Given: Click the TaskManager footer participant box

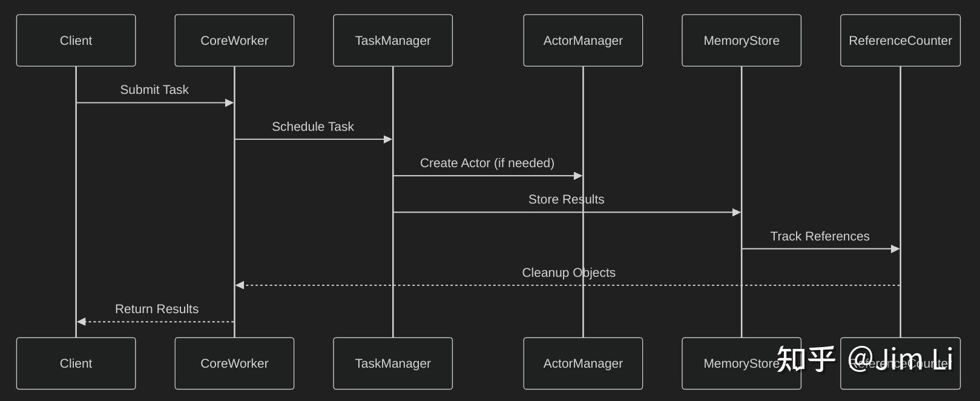Looking at the screenshot, I should pyautogui.click(x=393, y=363).
